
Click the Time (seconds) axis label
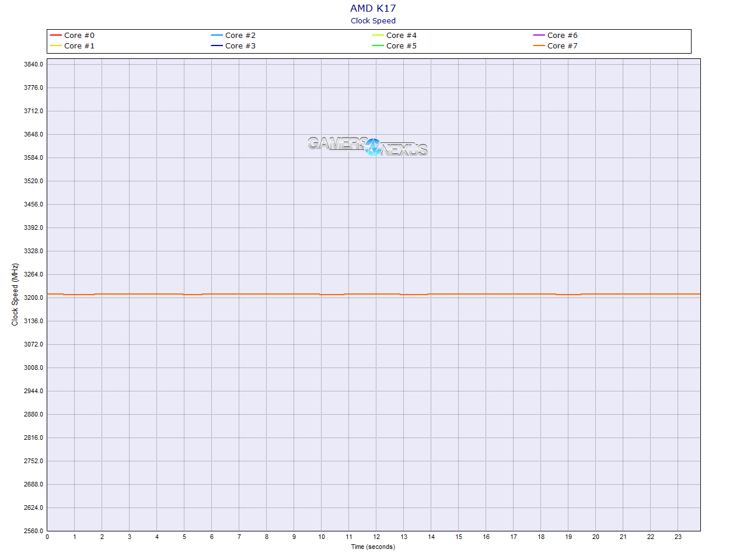click(373, 547)
